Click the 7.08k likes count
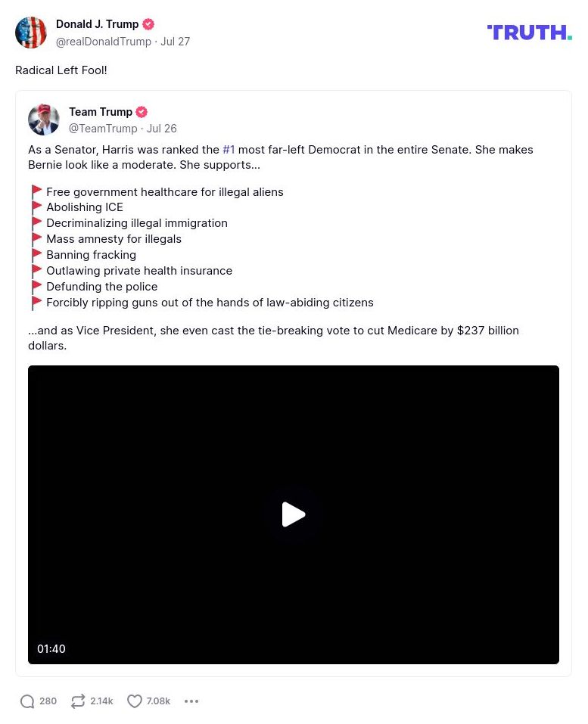 pos(158,701)
